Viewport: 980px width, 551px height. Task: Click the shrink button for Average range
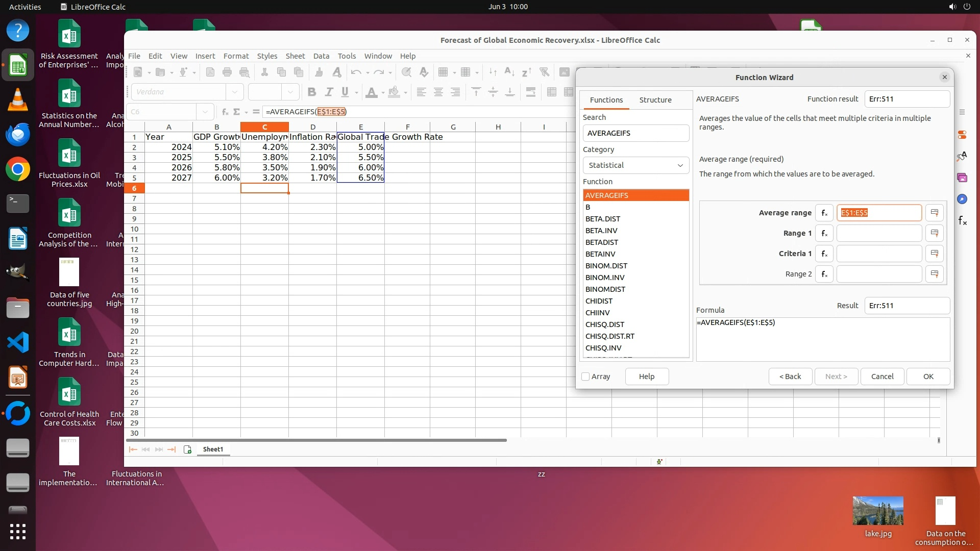[x=934, y=213]
